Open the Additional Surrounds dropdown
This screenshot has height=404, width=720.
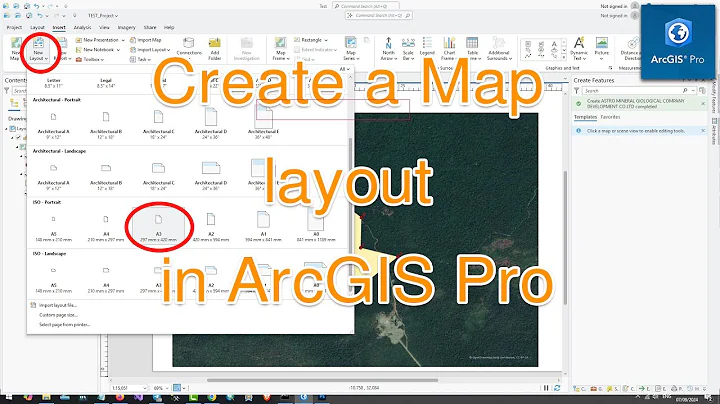pos(499,49)
